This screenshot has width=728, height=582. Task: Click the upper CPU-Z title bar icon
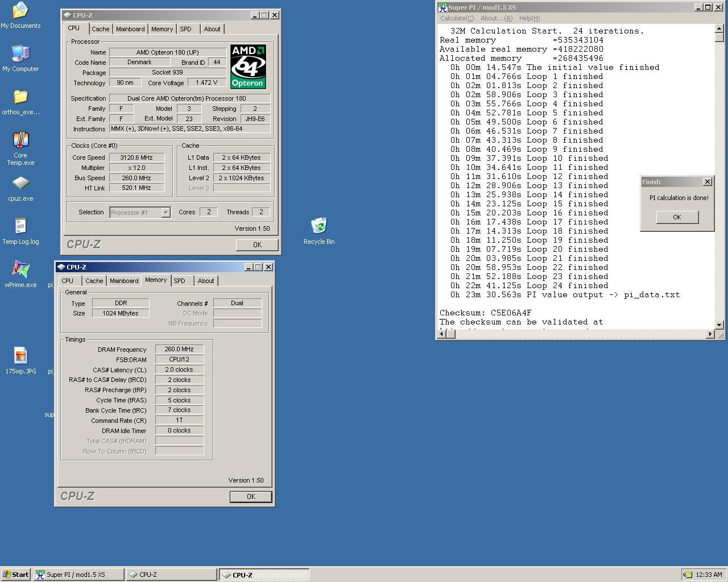(x=68, y=15)
